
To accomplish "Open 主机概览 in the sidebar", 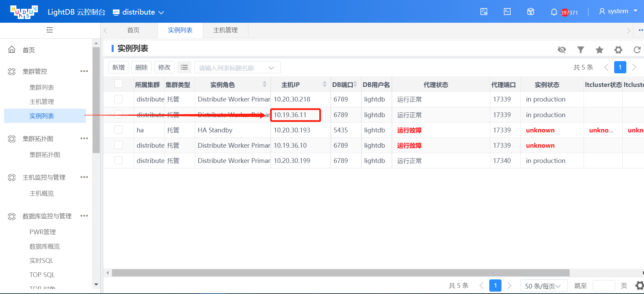I will [42, 193].
